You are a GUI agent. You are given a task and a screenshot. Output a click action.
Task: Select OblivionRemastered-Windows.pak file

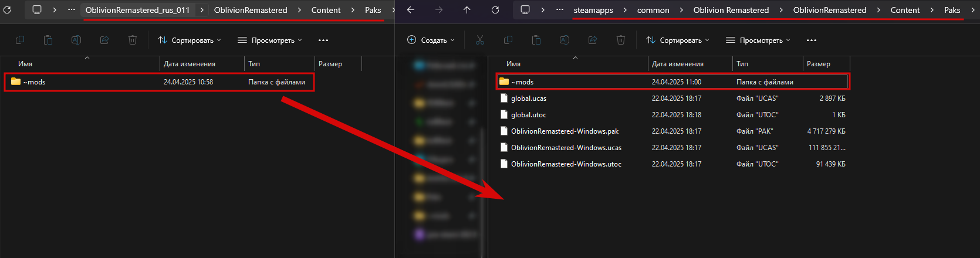click(673, 131)
